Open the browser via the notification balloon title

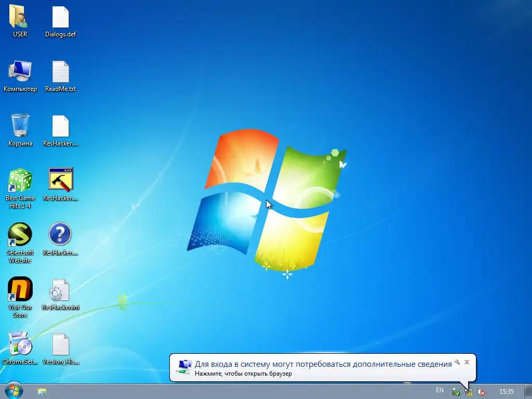click(x=323, y=364)
